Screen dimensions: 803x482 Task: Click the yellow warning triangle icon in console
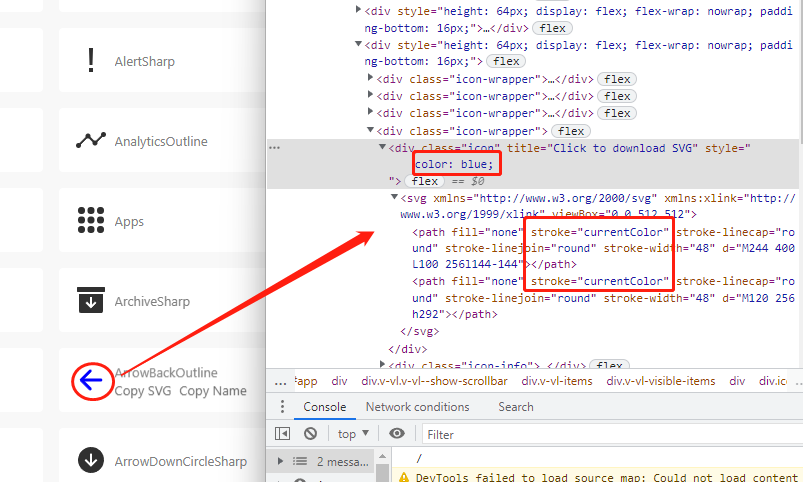pyautogui.click(x=404, y=477)
